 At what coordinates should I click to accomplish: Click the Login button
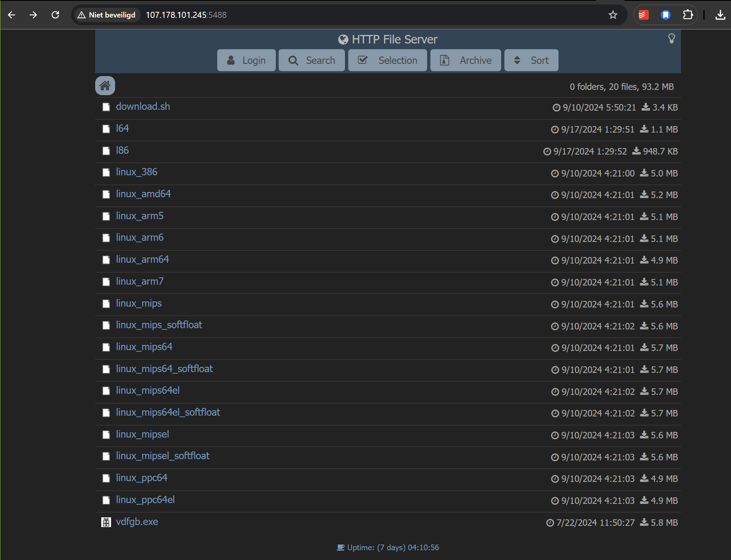pos(246,60)
